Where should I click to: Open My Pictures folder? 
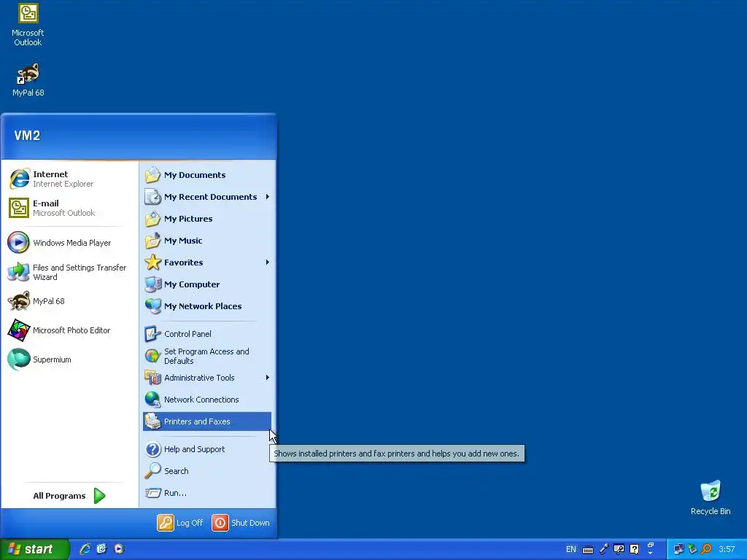click(x=206, y=219)
